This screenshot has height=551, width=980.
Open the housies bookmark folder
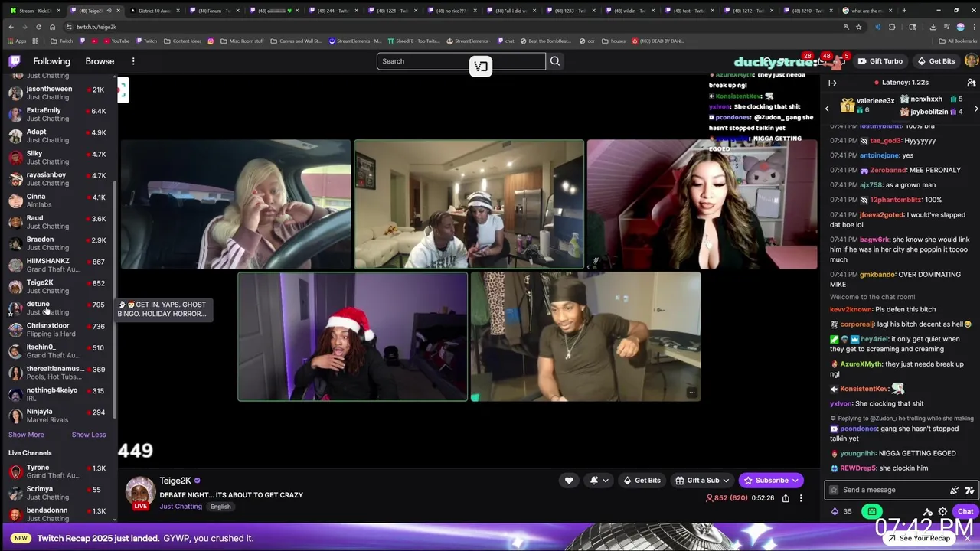pos(613,41)
